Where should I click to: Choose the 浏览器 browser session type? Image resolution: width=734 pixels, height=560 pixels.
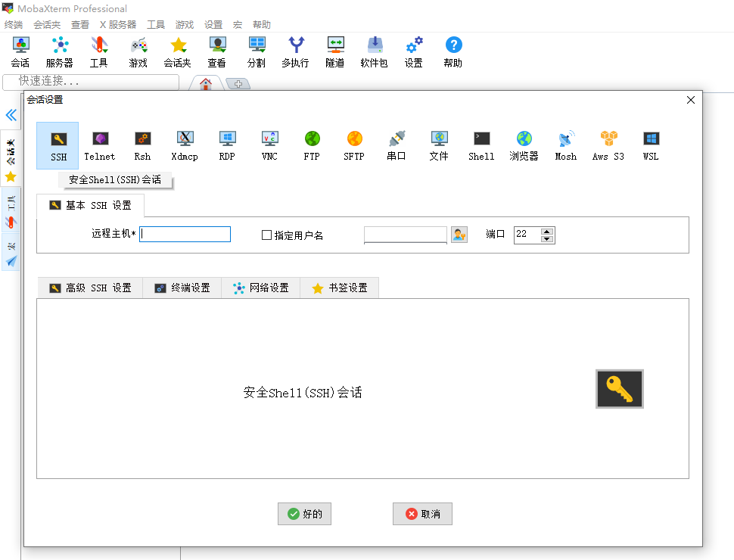coord(524,145)
